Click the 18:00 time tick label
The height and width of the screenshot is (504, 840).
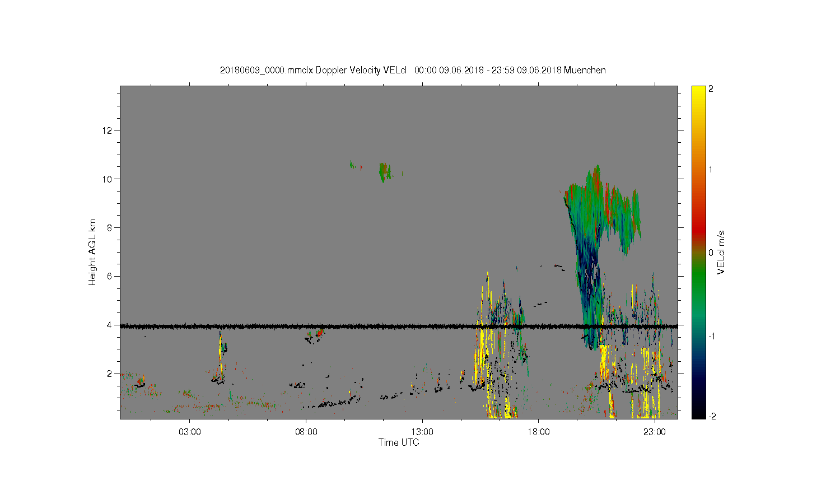538,432
